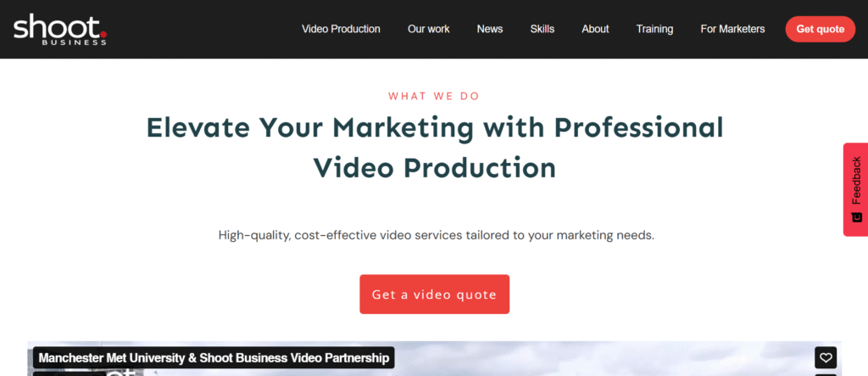This screenshot has height=376, width=868.
Task: Open the News section
Action: coord(490,29)
